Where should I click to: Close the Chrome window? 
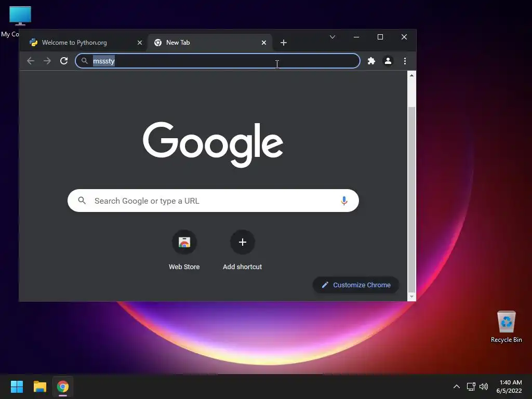pos(404,37)
